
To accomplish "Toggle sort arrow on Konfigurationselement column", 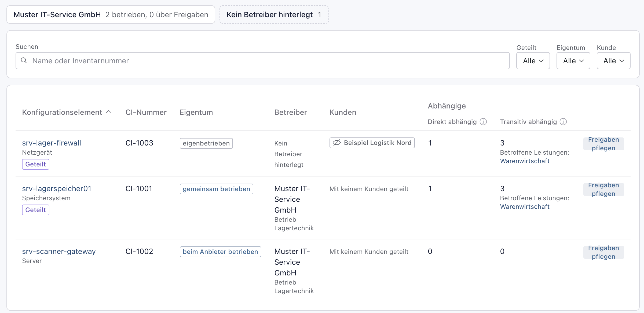I will pyautogui.click(x=109, y=112).
